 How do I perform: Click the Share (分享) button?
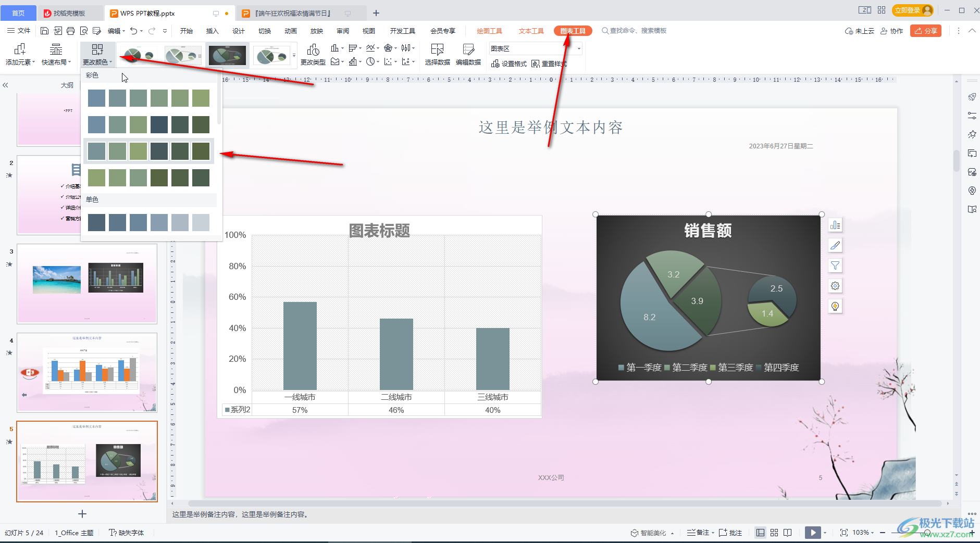926,31
